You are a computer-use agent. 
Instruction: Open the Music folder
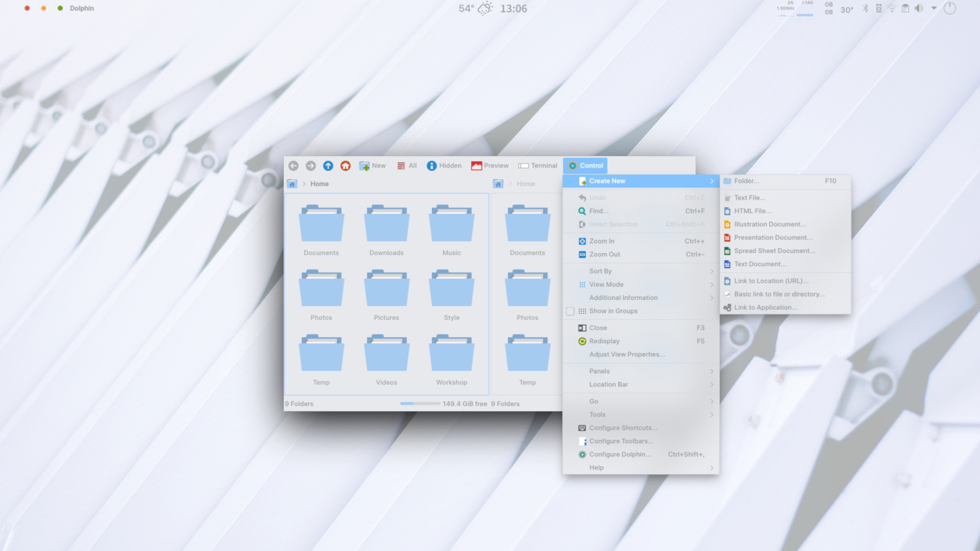tap(451, 230)
